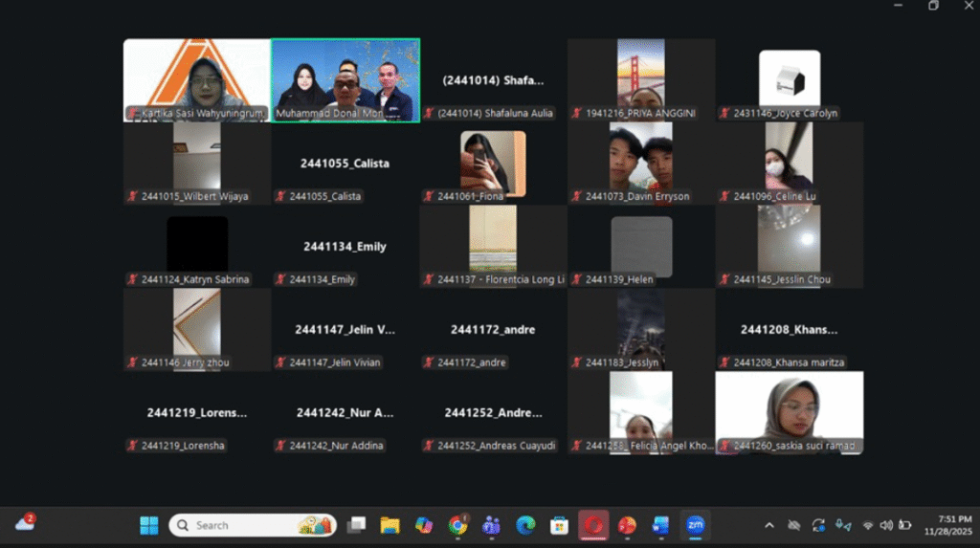Click the battery status tray icon
Screen dimensions: 980x548
coord(905,525)
